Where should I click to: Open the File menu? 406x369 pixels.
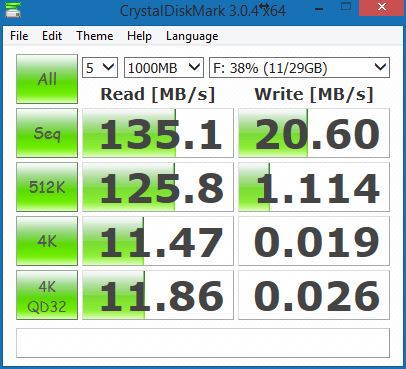click(19, 36)
